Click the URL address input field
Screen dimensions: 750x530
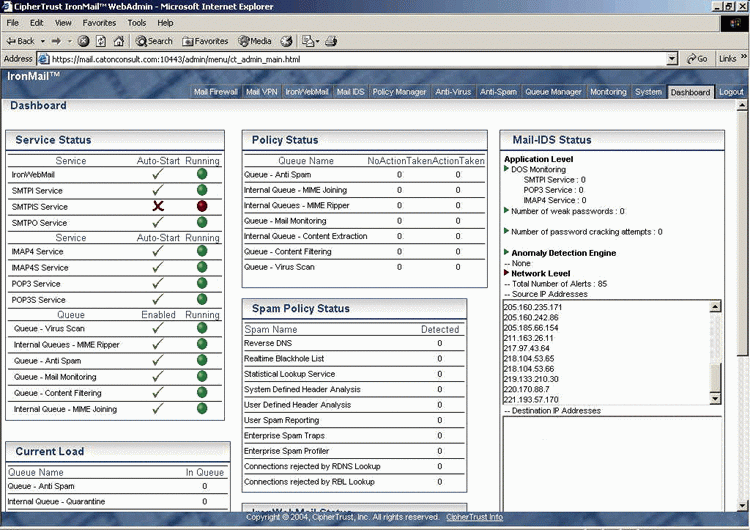pyautogui.click(x=358, y=59)
